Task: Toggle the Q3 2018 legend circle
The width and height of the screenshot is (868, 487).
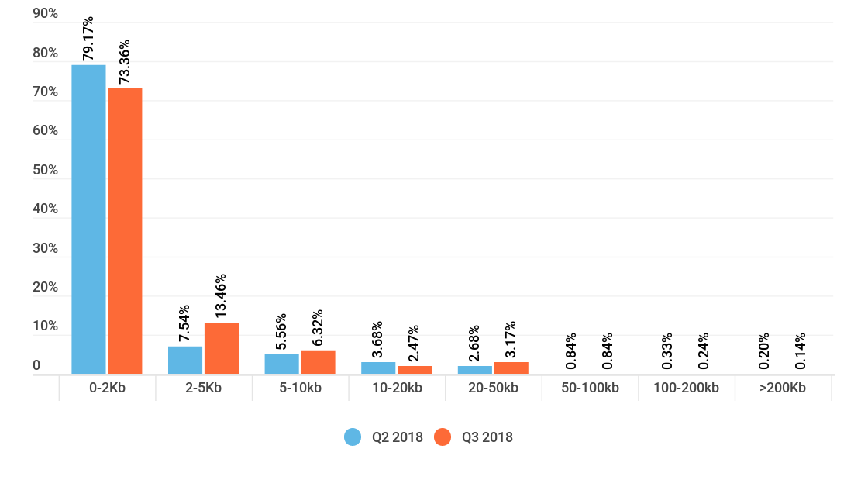Action: pyautogui.click(x=443, y=437)
